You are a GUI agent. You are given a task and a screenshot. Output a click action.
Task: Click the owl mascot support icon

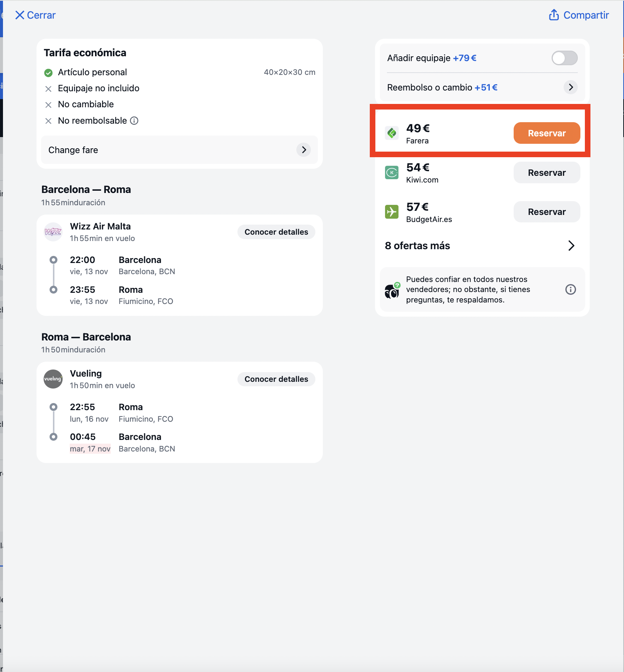tap(392, 291)
